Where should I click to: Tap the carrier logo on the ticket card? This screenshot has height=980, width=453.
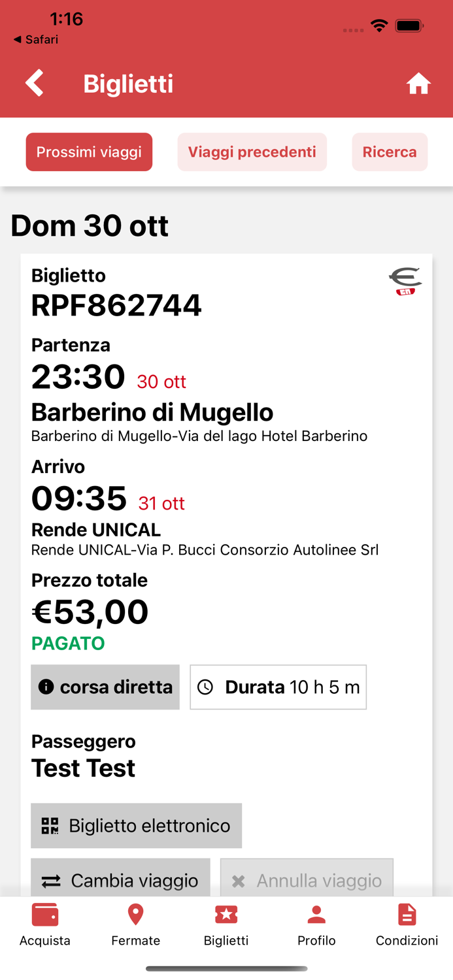[407, 281]
